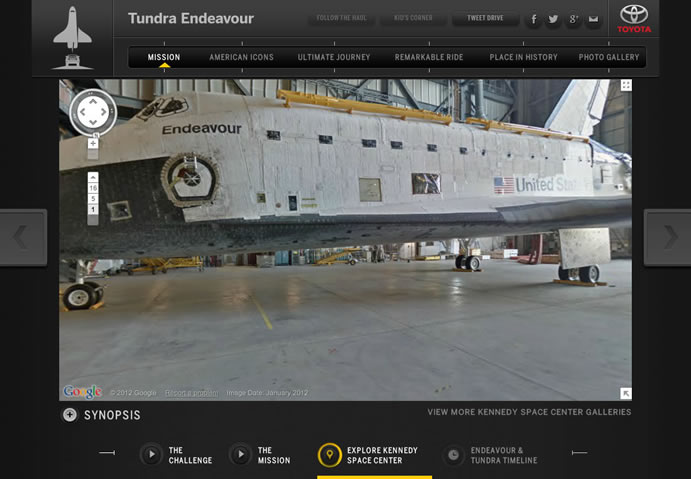Click Explore Kennedy Space Center label
The height and width of the screenshot is (479, 691).
coord(382,455)
